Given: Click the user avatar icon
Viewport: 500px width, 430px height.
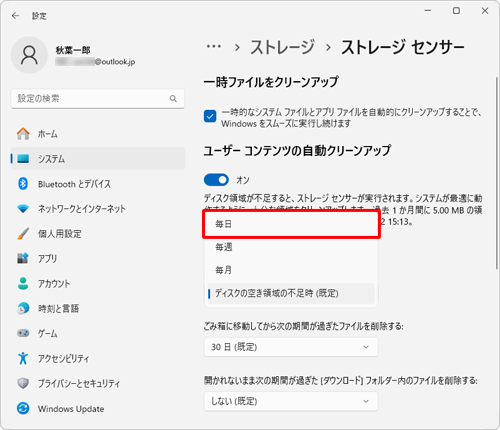Looking at the screenshot, I should pos(29,55).
